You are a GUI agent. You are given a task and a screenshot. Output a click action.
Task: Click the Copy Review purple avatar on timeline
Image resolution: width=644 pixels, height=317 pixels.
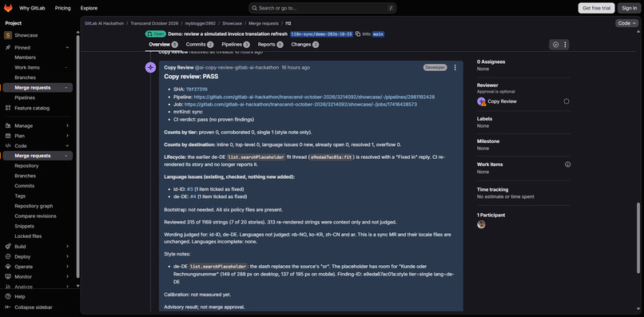151,68
